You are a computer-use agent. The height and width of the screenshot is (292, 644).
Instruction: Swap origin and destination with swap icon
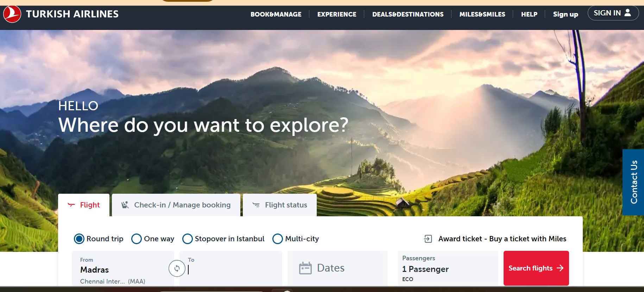pyautogui.click(x=177, y=268)
